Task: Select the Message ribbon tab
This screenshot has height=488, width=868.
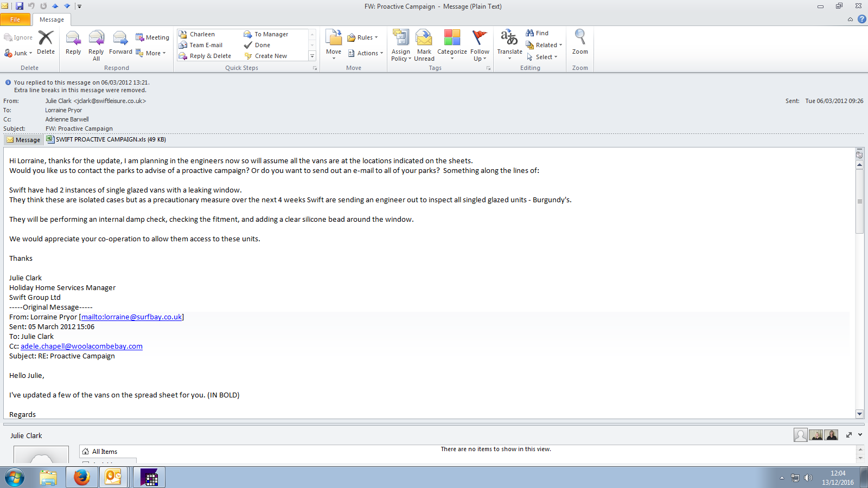Action: click(x=52, y=20)
